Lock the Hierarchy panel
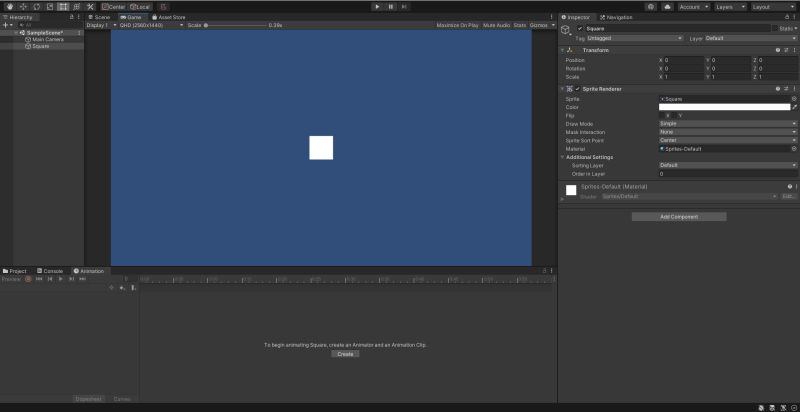 click(x=71, y=17)
